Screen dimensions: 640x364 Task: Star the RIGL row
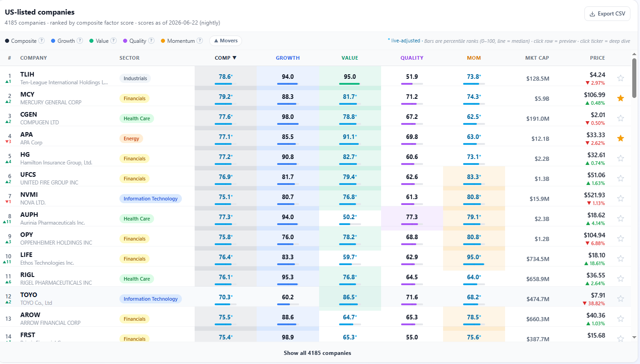620,278
